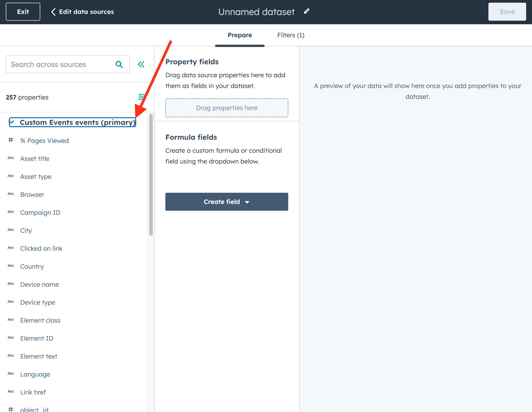
Task: Click the Abc type icon next to City
Action: pyautogui.click(x=11, y=230)
